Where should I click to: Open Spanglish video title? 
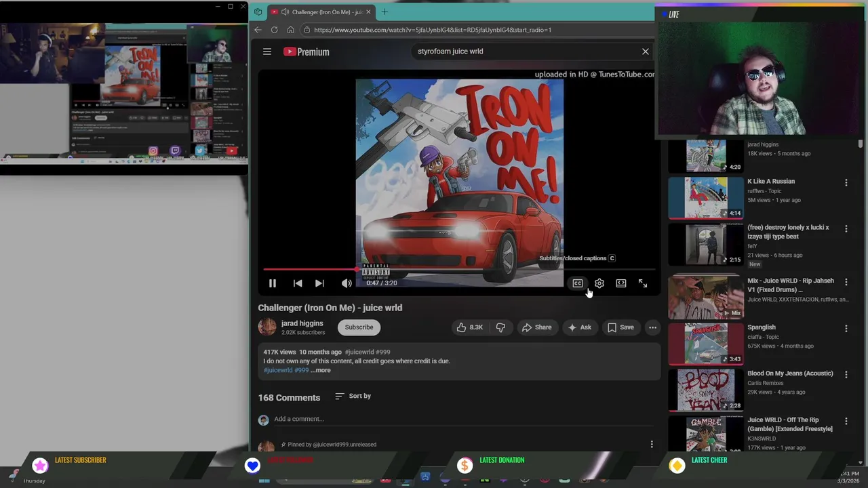(762, 327)
